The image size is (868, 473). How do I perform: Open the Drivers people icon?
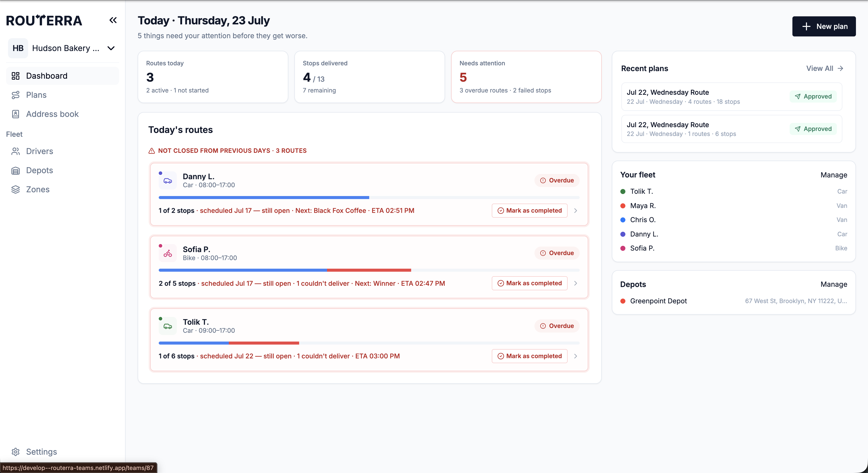pyautogui.click(x=16, y=151)
